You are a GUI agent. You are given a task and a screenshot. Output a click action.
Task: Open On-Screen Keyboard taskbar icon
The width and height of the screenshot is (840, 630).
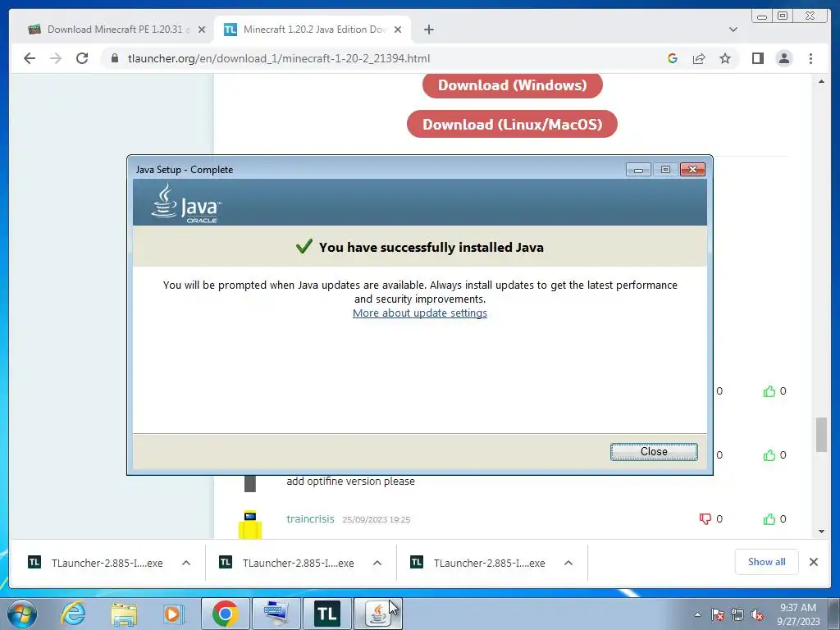click(276, 614)
